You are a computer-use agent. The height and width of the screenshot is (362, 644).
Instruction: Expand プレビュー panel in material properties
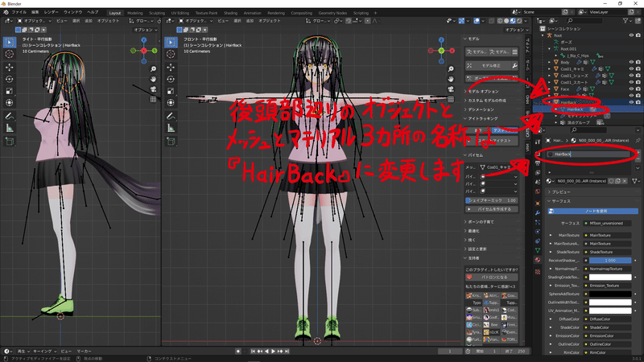point(560,191)
